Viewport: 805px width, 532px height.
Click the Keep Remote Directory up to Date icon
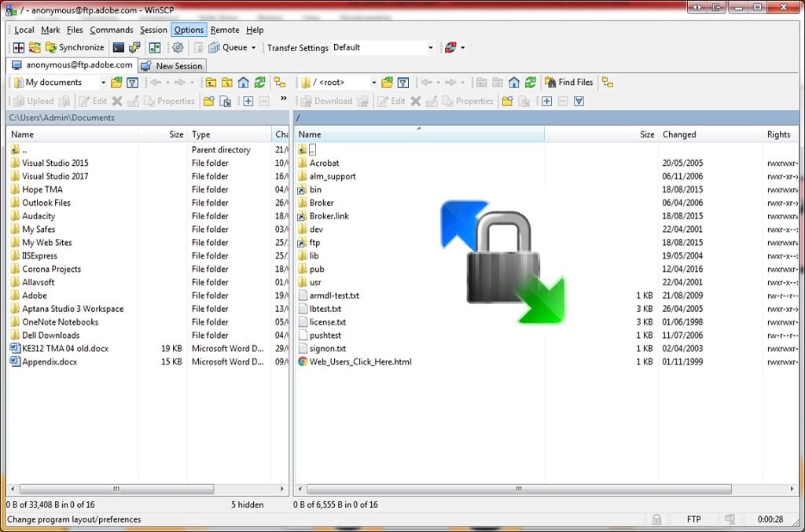pyautogui.click(x=35, y=48)
